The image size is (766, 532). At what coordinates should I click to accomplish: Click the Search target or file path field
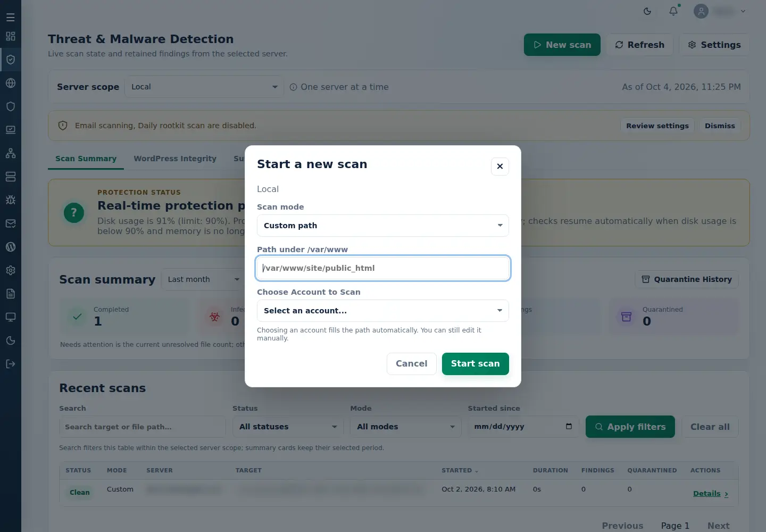coord(143,427)
